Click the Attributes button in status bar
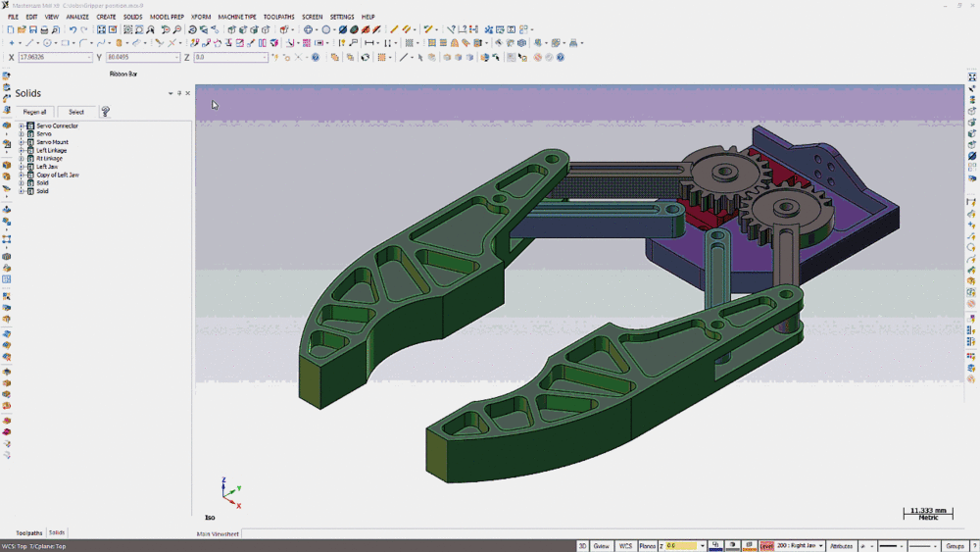This screenshot has width=980, height=552. pyautogui.click(x=841, y=546)
